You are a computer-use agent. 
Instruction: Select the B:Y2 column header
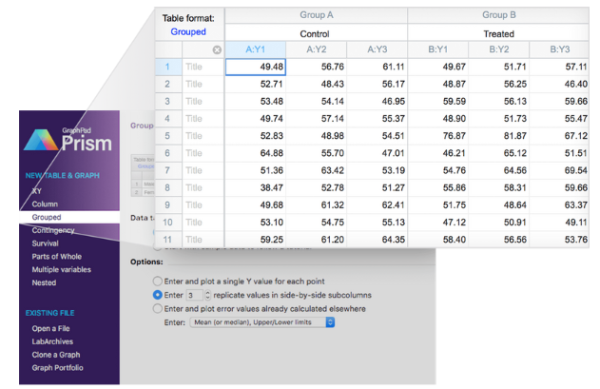[x=499, y=49]
